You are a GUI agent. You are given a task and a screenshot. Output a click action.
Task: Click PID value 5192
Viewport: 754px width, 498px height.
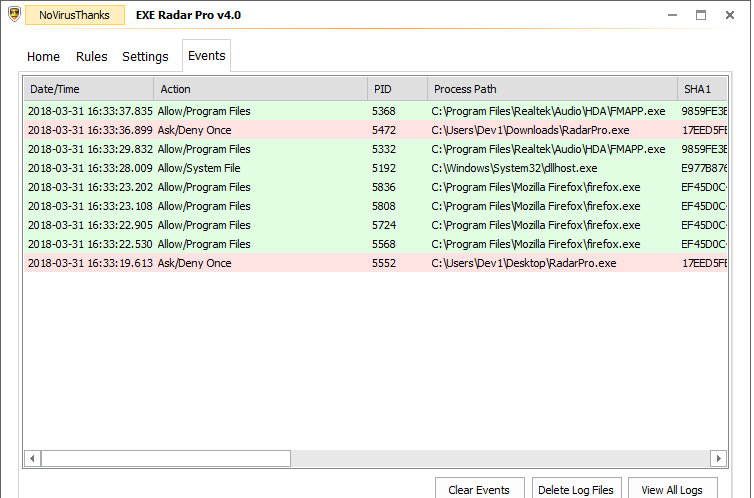[x=384, y=168]
